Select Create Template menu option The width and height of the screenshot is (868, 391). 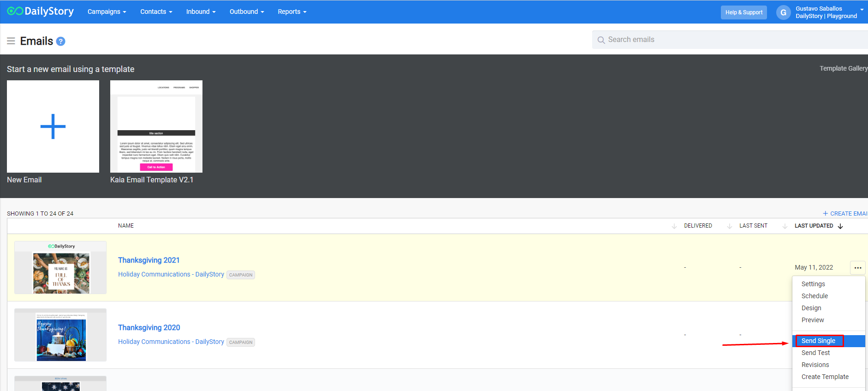pyautogui.click(x=825, y=377)
